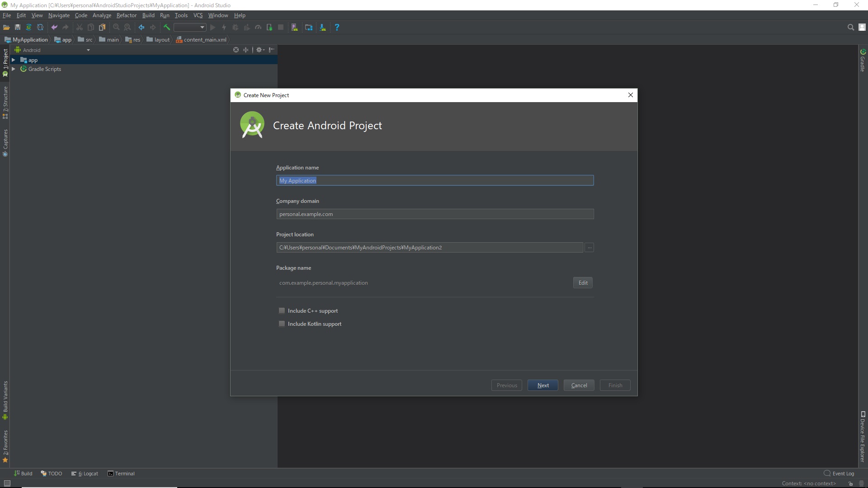Screen dimensions: 868x488
Task: Click the Synchronize refresh toolbar icon
Action: [40, 28]
